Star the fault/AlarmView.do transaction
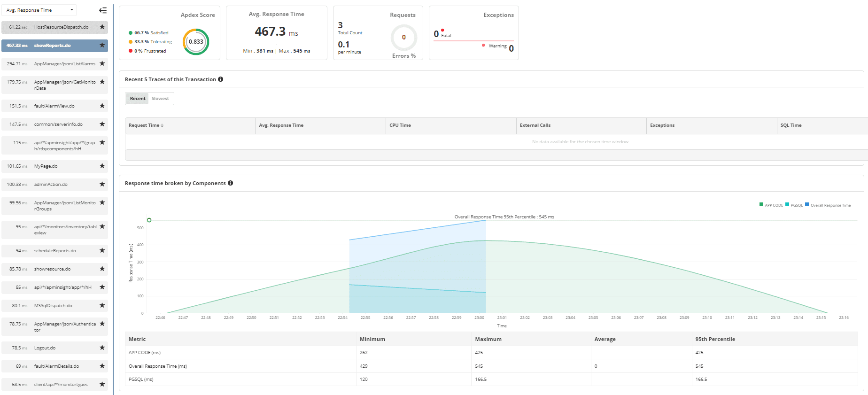 (x=102, y=106)
